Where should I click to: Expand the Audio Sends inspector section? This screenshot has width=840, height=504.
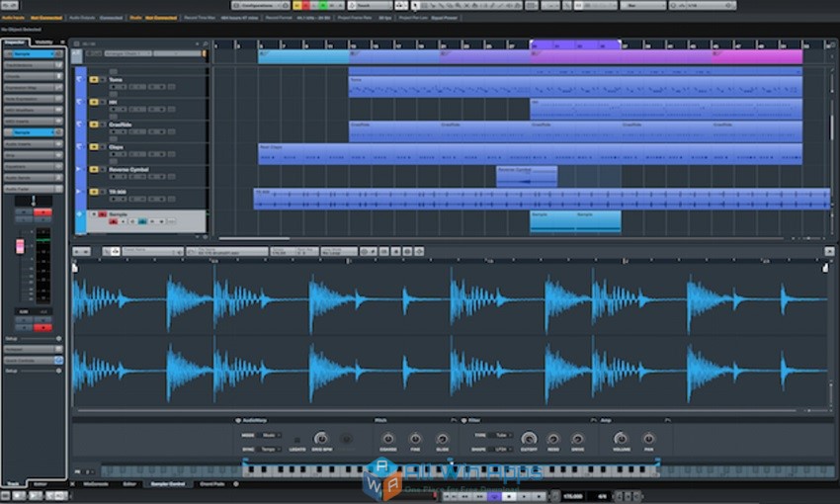tap(34, 178)
